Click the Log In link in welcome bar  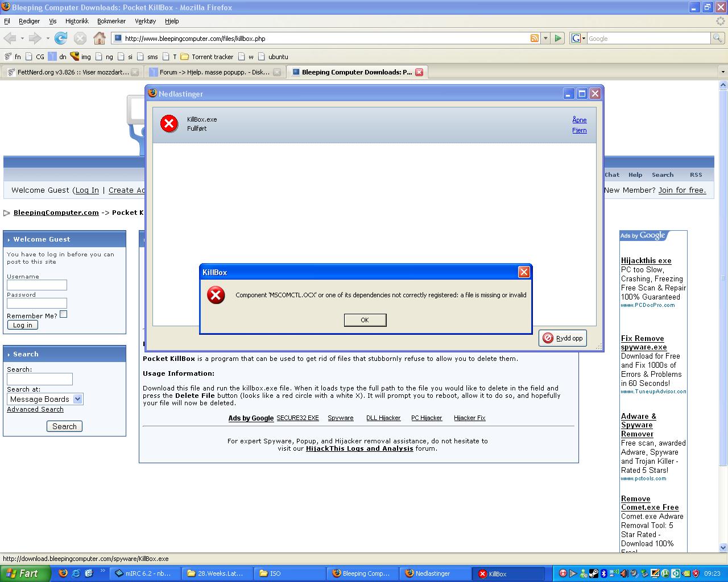pyautogui.click(x=87, y=190)
